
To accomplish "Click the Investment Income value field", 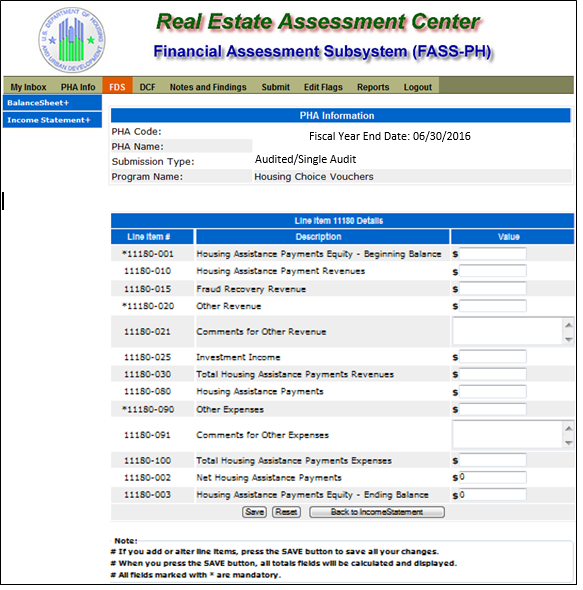I will 493,357.
